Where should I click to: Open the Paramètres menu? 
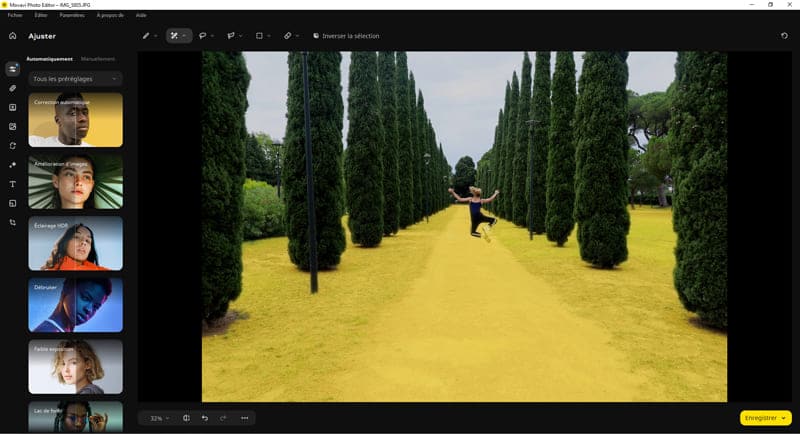pyautogui.click(x=72, y=15)
